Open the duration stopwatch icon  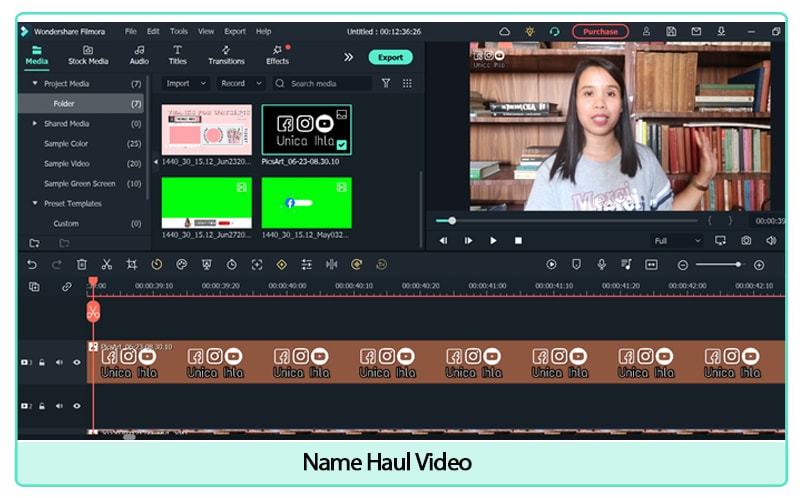232,264
